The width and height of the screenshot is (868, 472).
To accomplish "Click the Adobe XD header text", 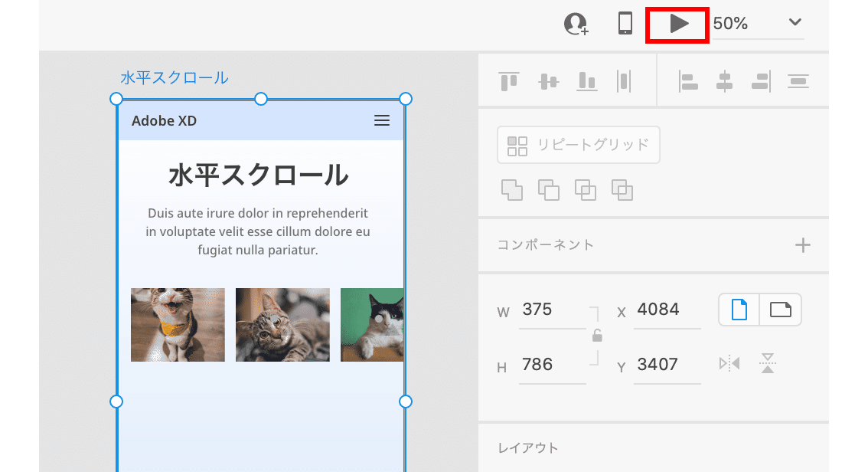I will (x=164, y=121).
